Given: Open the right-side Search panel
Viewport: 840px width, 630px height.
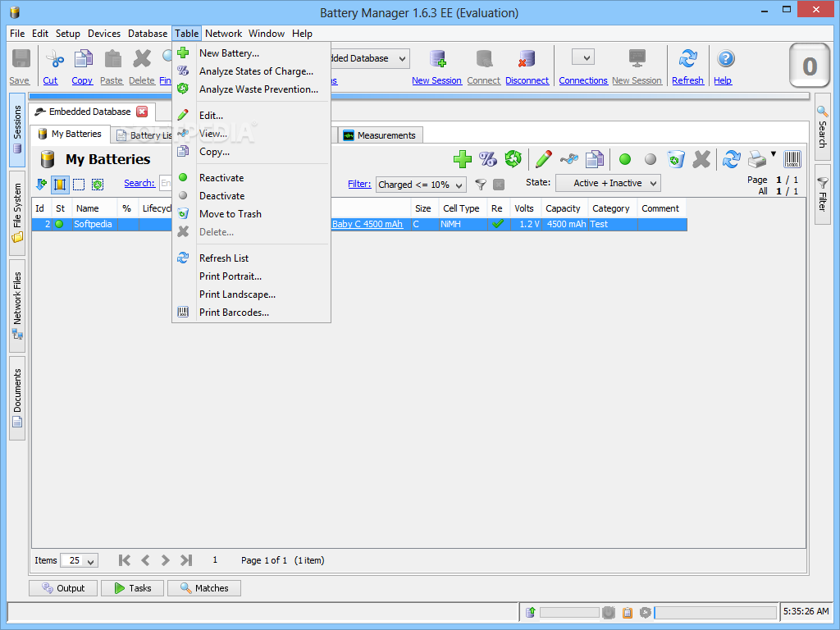Looking at the screenshot, I should (x=822, y=127).
